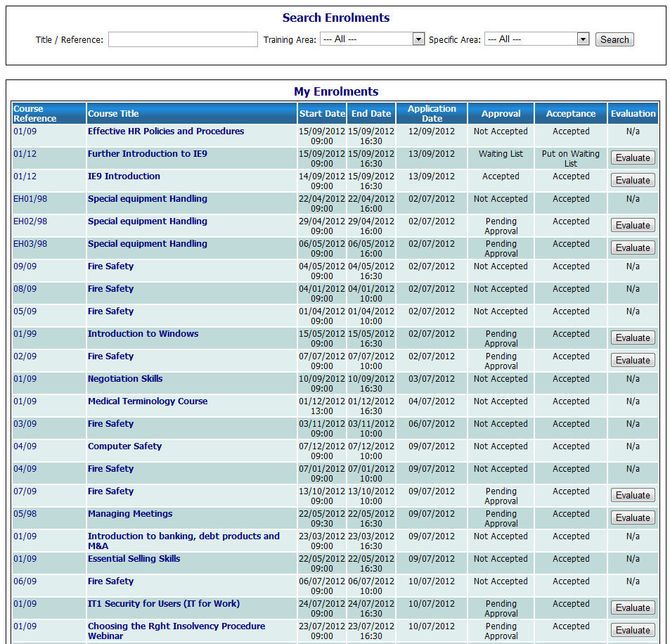
Task: Open the Managing Meetings course link
Action: pos(130,514)
